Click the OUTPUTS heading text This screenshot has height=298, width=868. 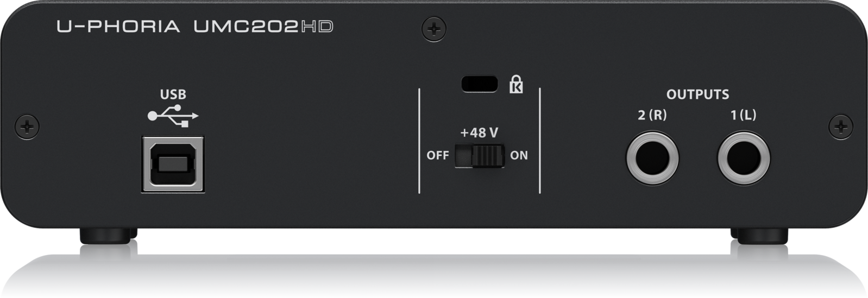click(x=697, y=94)
